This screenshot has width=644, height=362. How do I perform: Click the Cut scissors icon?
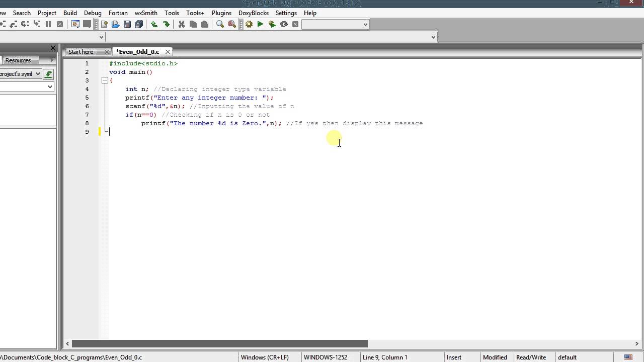coord(182,24)
